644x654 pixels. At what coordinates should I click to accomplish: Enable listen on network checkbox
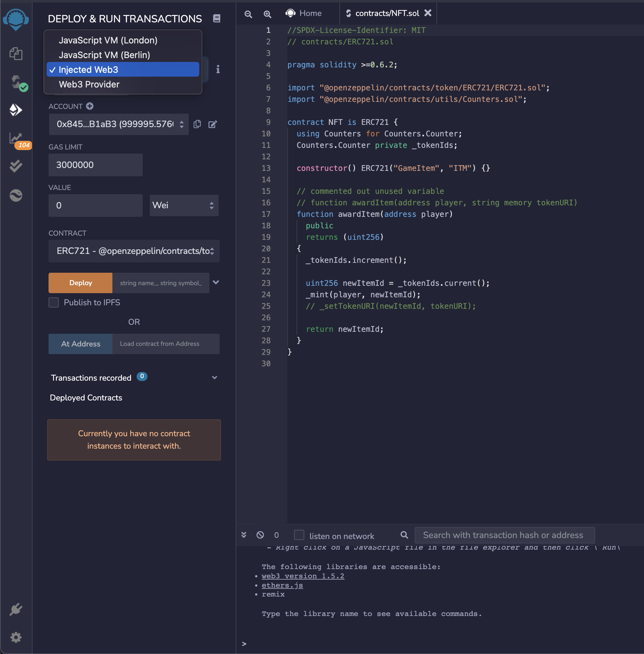299,535
